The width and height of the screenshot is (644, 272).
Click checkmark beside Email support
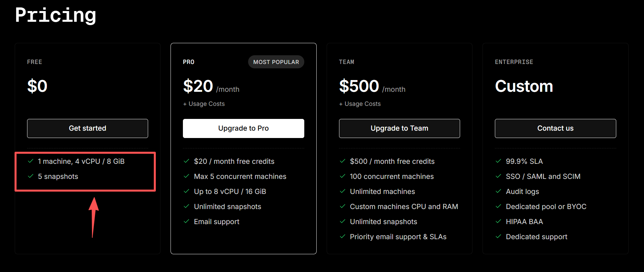tap(187, 221)
